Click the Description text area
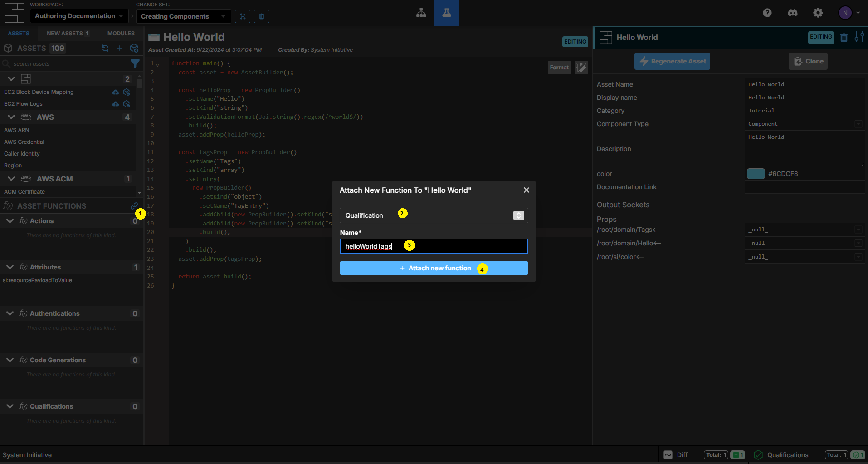868x464 pixels. point(805,149)
